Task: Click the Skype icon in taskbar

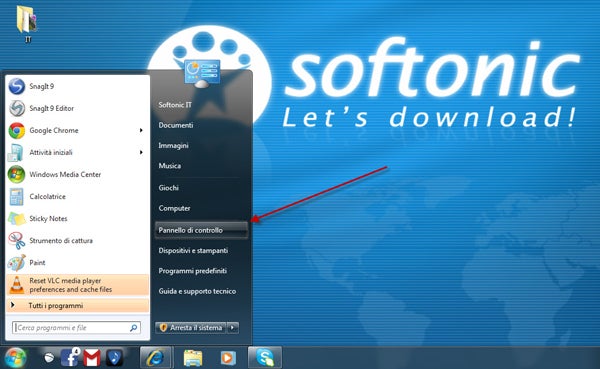Action: (265, 358)
